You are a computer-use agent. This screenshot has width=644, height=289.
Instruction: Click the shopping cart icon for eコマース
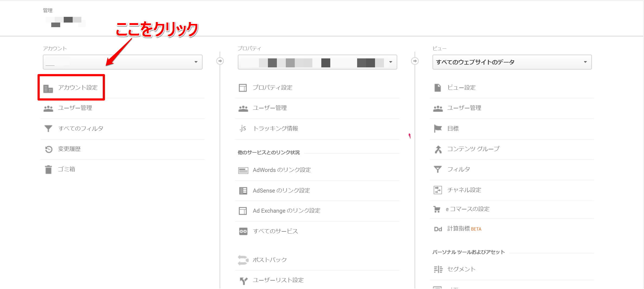click(x=437, y=209)
